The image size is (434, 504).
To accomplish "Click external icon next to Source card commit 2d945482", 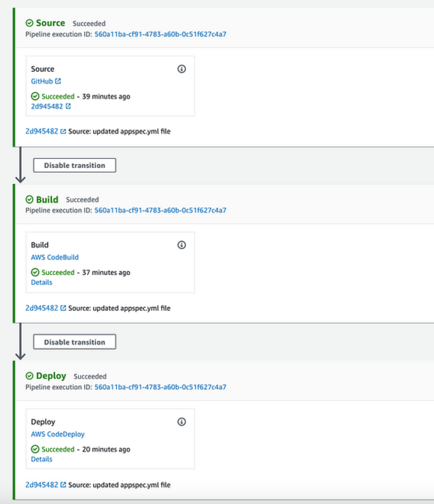I will [68, 106].
